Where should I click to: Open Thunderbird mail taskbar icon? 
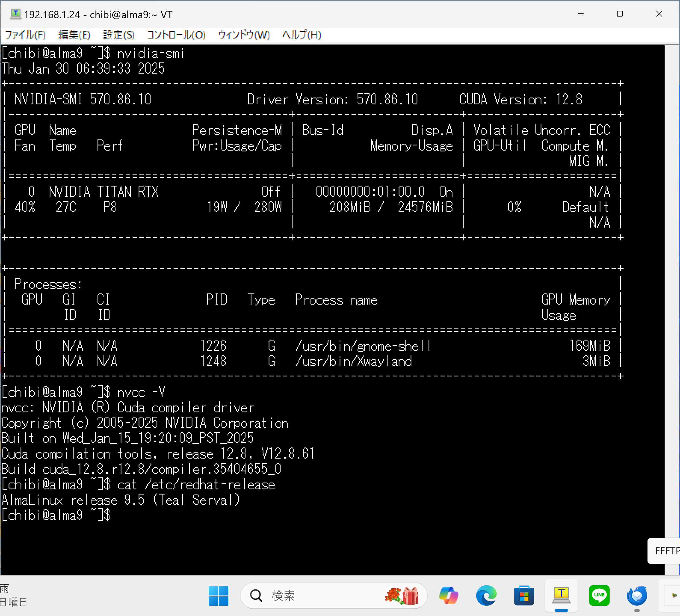[x=637, y=595]
